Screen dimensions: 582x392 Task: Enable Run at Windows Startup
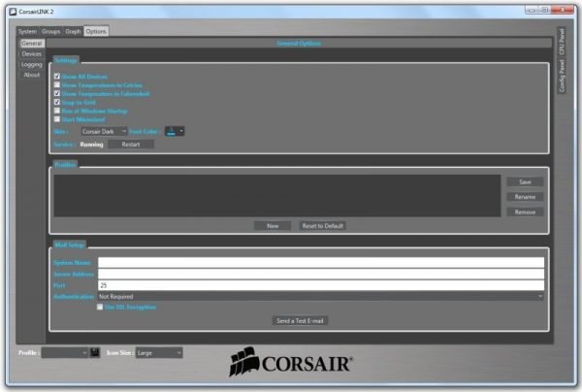click(x=57, y=111)
